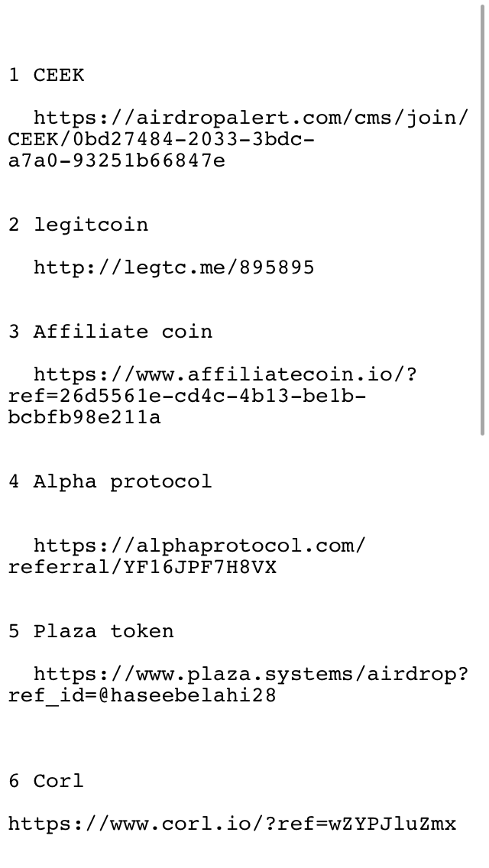Click the 'ref_id=@haseebelahi28' text line

click(142, 695)
